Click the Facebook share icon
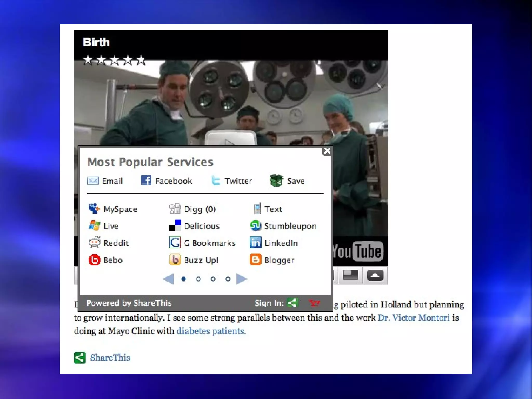This screenshot has height=399, width=532. (x=146, y=180)
